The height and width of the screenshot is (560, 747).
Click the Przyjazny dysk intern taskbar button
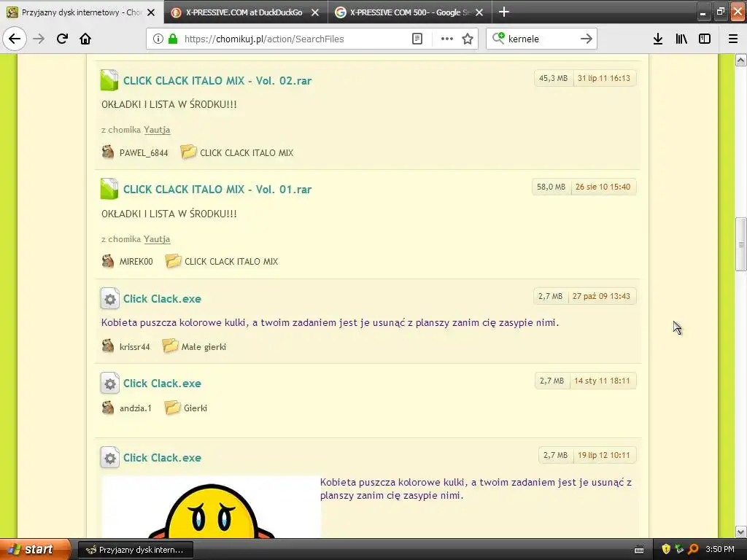[x=135, y=550]
